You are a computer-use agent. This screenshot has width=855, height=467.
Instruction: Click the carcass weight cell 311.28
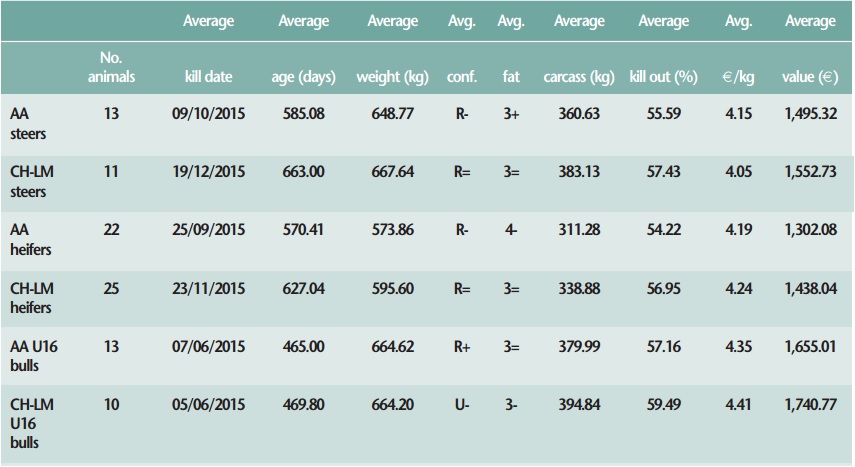pyautogui.click(x=579, y=230)
